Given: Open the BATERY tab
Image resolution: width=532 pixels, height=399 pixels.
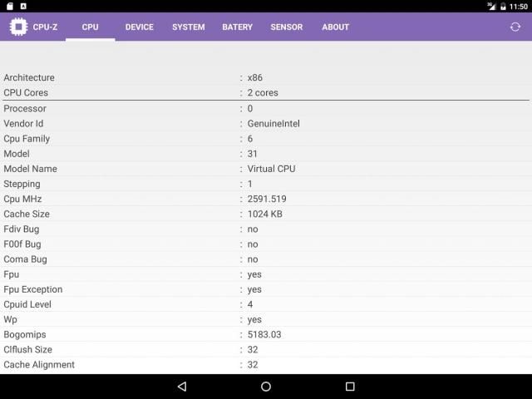Looking at the screenshot, I should tap(237, 27).
